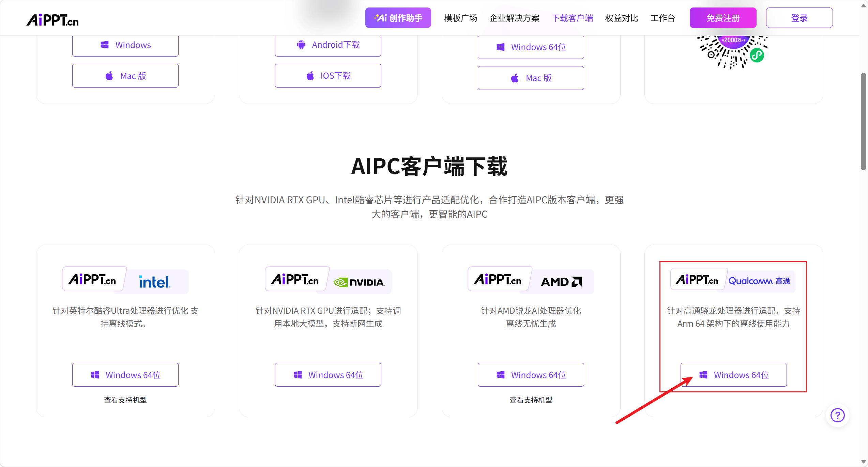Download Mac 版 in the first card

(x=125, y=76)
